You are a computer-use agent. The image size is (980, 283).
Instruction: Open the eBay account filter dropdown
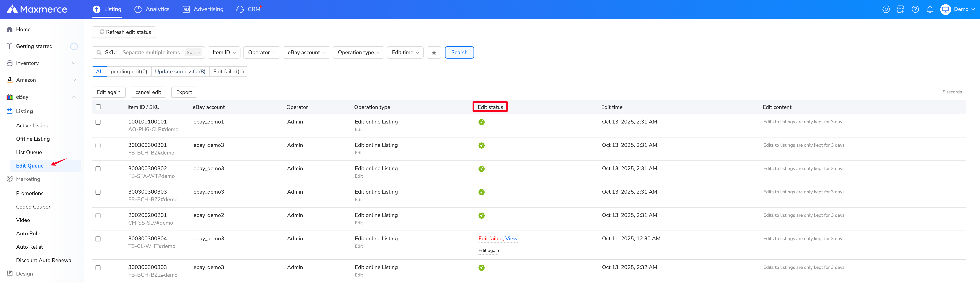306,52
